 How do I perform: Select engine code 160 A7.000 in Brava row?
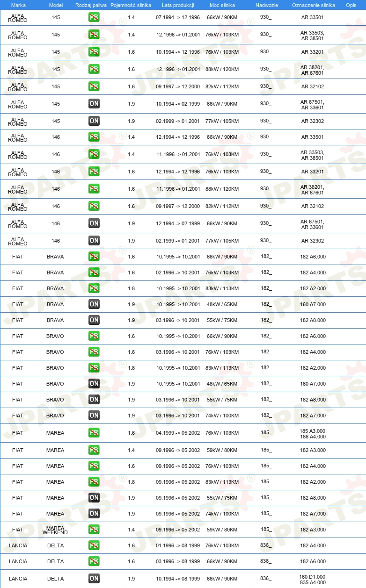pyautogui.click(x=313, y=304)
